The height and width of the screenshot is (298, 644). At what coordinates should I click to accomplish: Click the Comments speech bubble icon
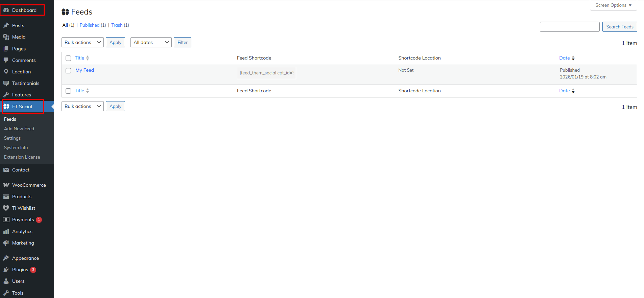(x=6, y=60)
